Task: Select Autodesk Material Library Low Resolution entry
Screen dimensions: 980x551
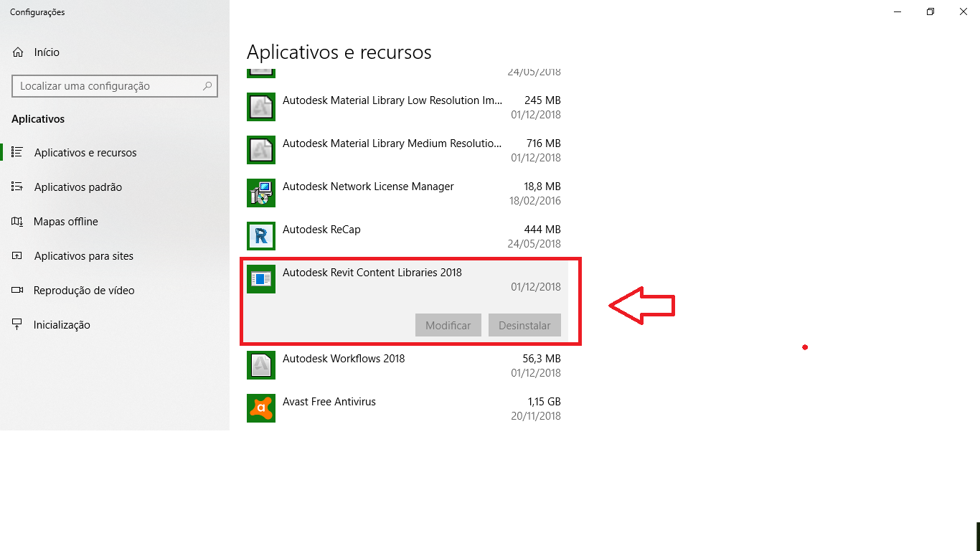Action: pyautogui.click(x=392, y=100)
